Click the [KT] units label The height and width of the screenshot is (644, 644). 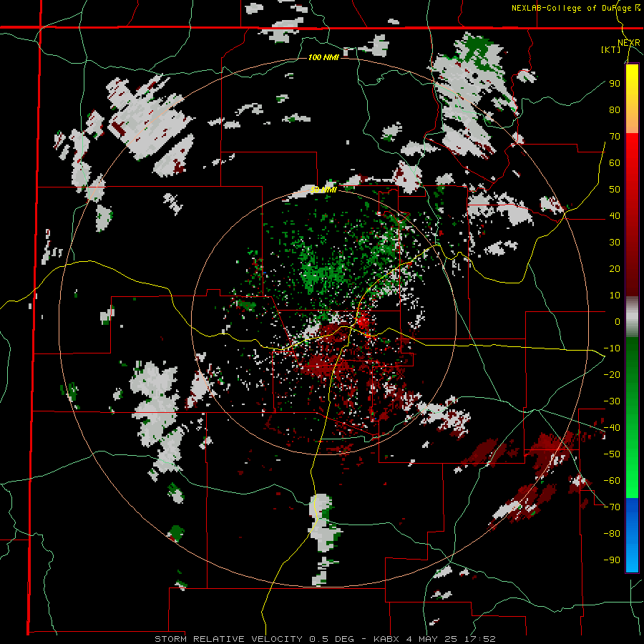[610, 49]
